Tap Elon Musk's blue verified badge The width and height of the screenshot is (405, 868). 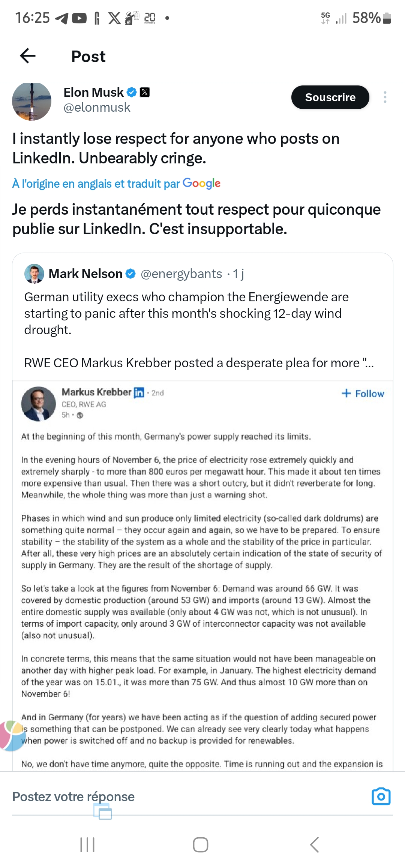click(x=132, y=92)
